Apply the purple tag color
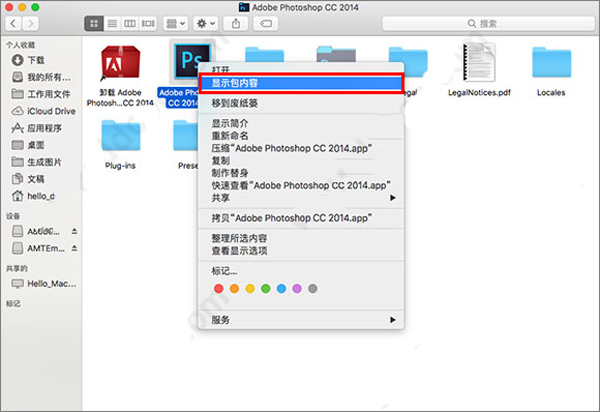600x412 pixels. click(297, 288)
